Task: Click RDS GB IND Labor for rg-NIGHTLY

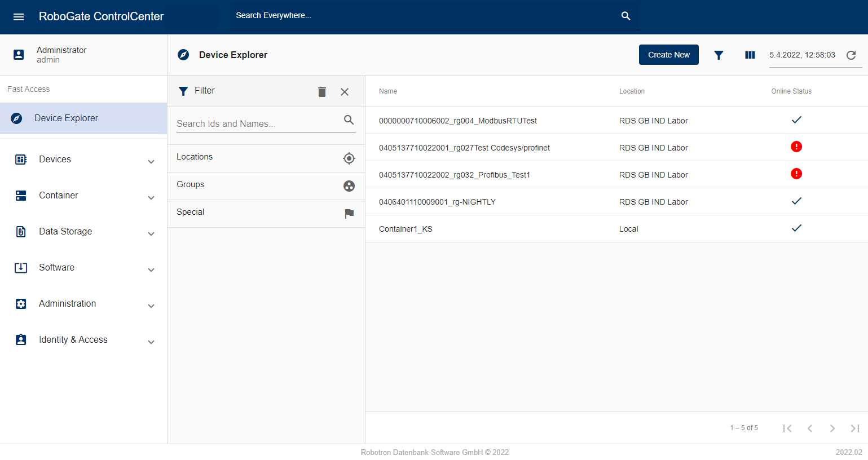Action: (654, 202)
